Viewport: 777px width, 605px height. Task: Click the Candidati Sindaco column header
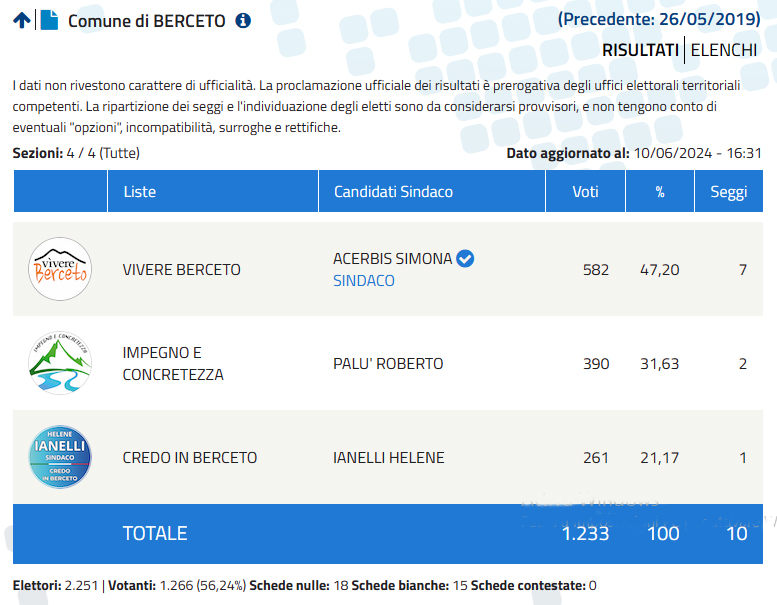(x=432, y=191)
